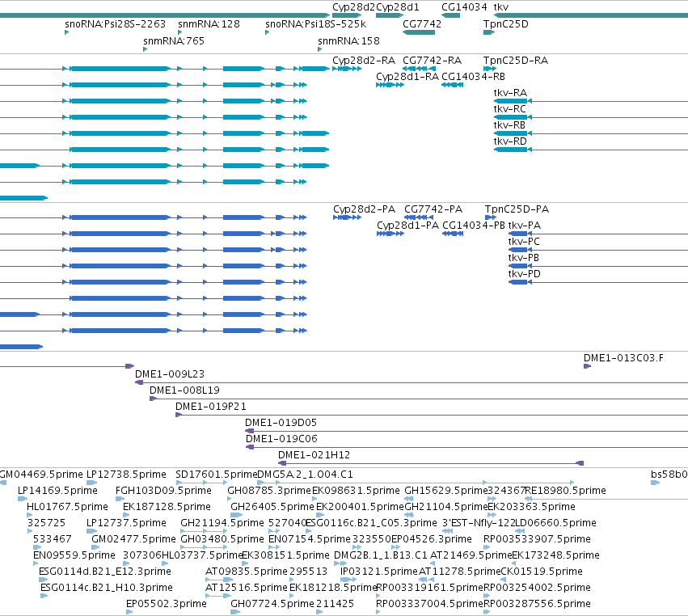Select the CG7742-RA transcript label
688x616 pixels.
click(x=432, y=61)
